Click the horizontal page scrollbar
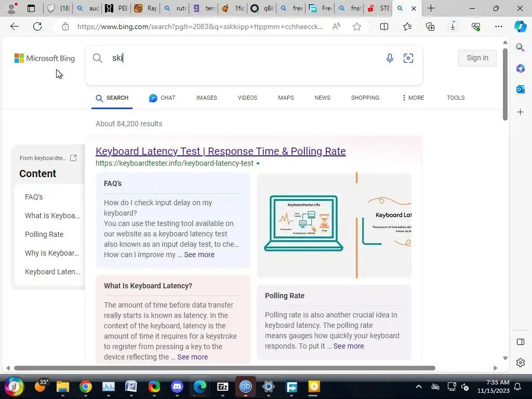 pos(224,368)
